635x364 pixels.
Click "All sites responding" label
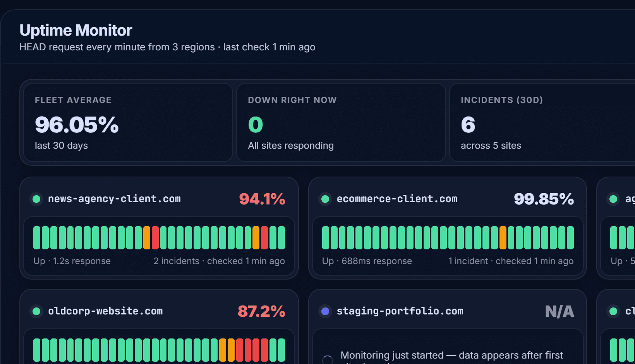click(x=291, y=146)
